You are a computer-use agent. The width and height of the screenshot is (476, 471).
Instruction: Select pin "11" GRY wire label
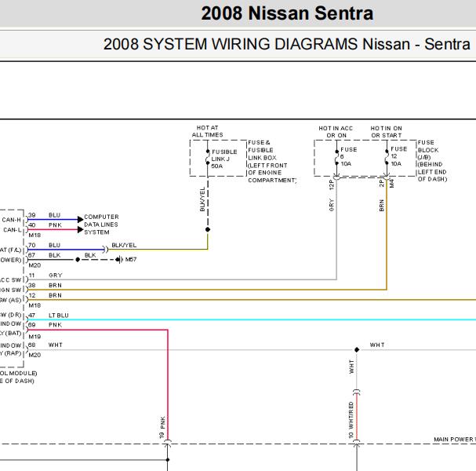click(x=45, y=276)
